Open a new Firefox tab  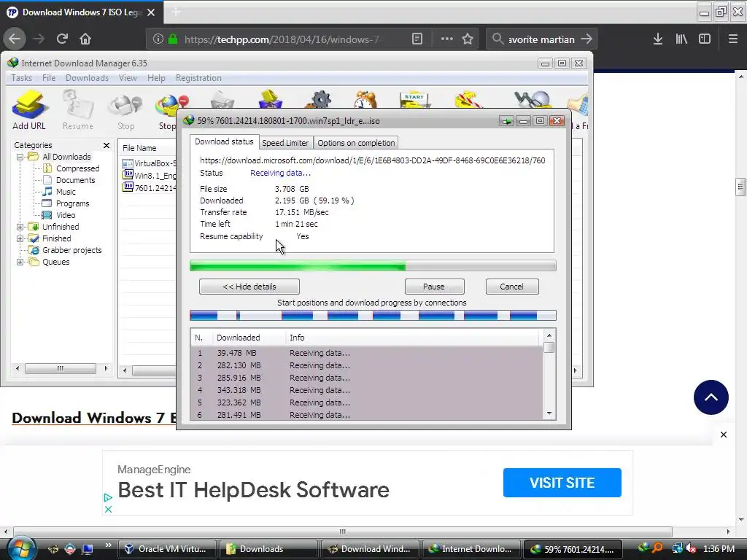(x=176, y=12)
